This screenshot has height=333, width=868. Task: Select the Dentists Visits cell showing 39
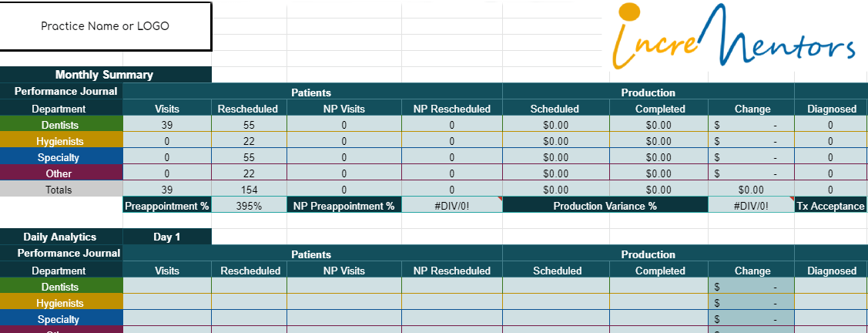[x=167, y=125]
